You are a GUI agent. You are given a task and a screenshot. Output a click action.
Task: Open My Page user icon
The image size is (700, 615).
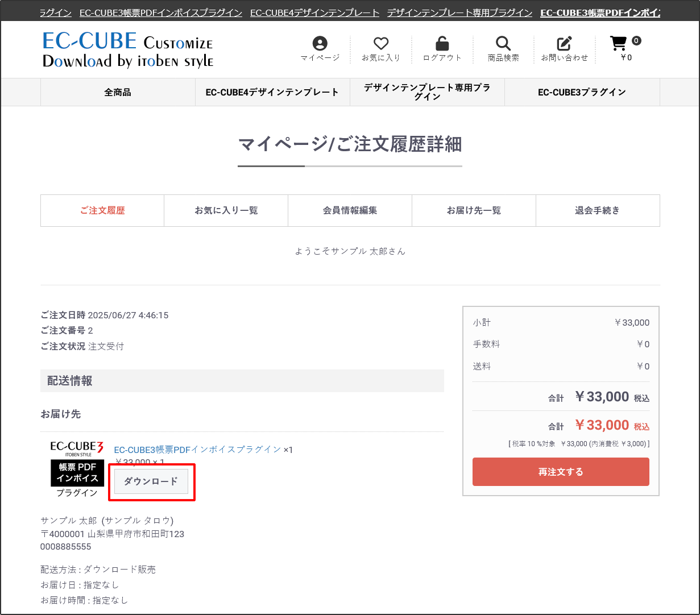(320, 43)
